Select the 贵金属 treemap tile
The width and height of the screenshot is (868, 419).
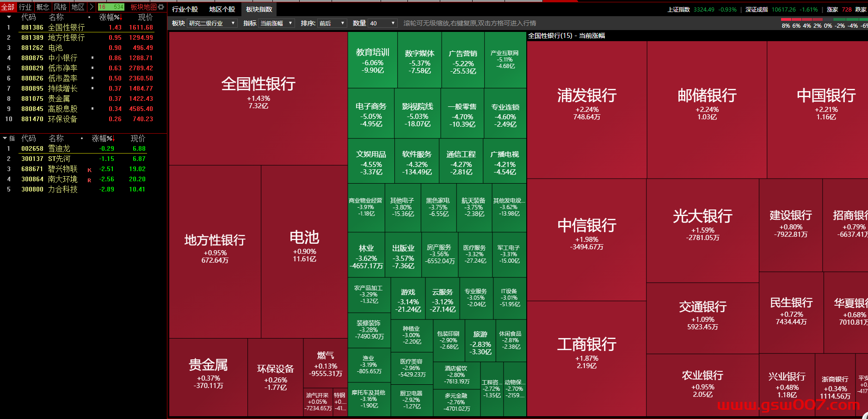click(x=208, y=377)
